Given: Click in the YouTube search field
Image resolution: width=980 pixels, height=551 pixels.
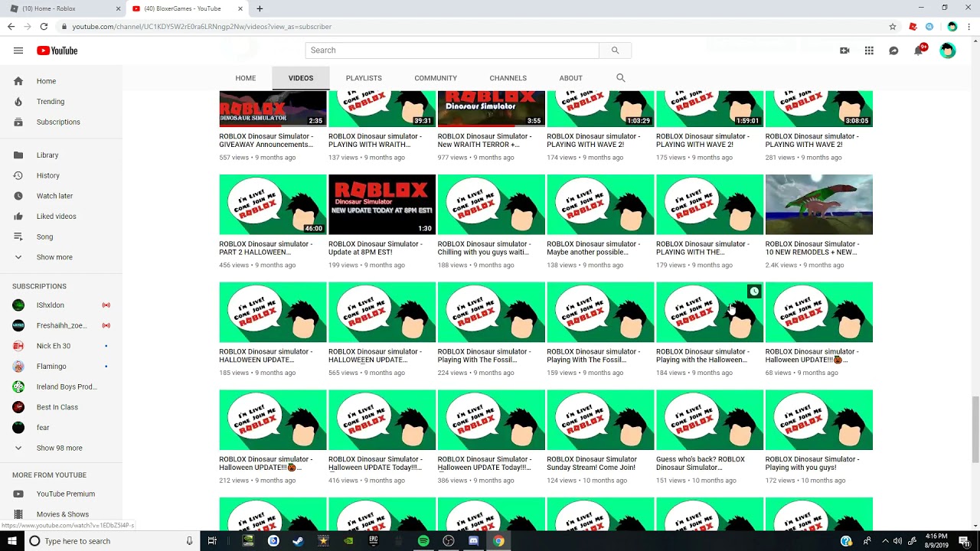Looking at the screenshot, I should (x=452, y=51).
